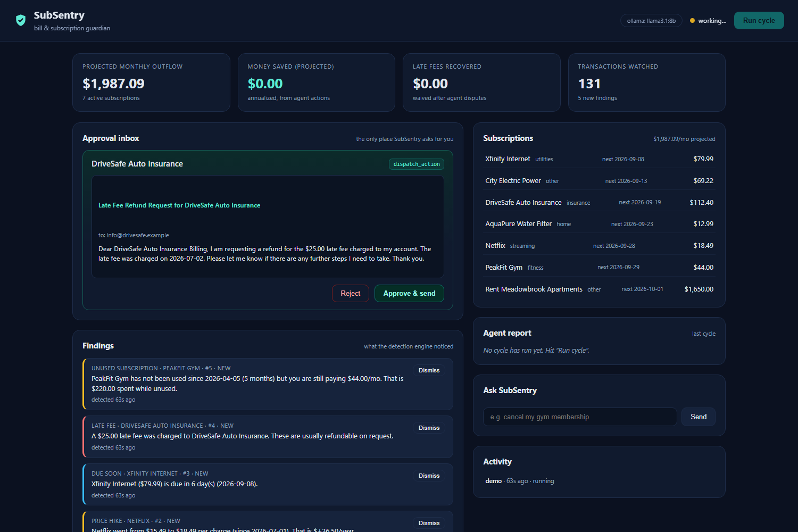This screenshot has height=532, width=798.
Task: Focus the Ask SubSentry input field
Action: 580,417
